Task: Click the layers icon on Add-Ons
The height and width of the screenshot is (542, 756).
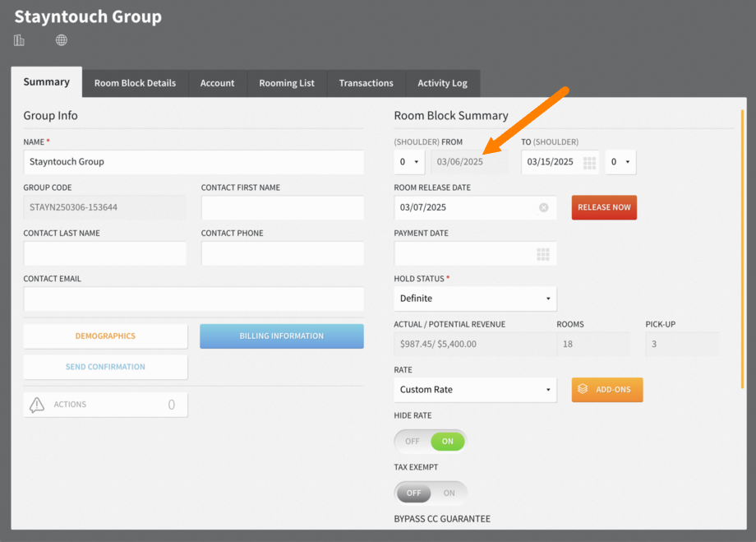Action: point(583,389)
